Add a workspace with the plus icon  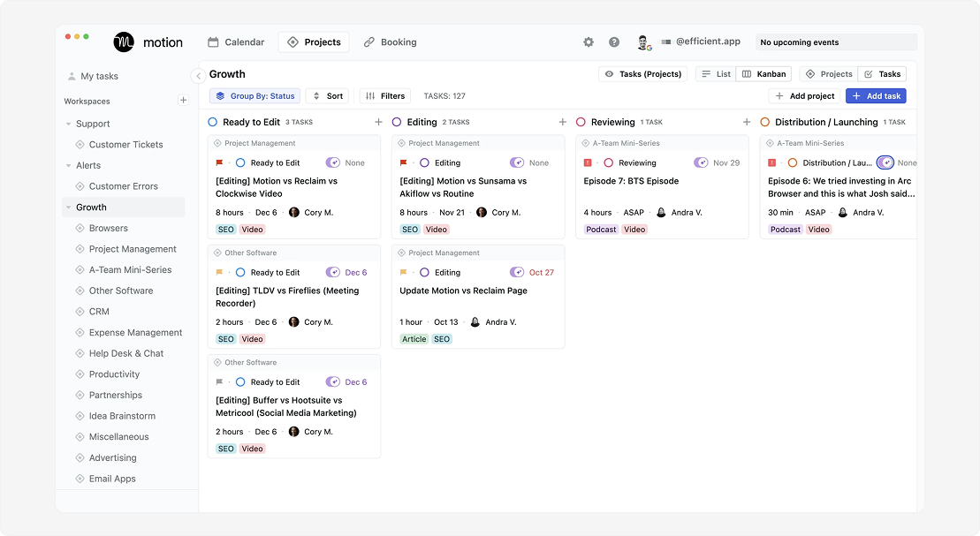tap(183, 100)
